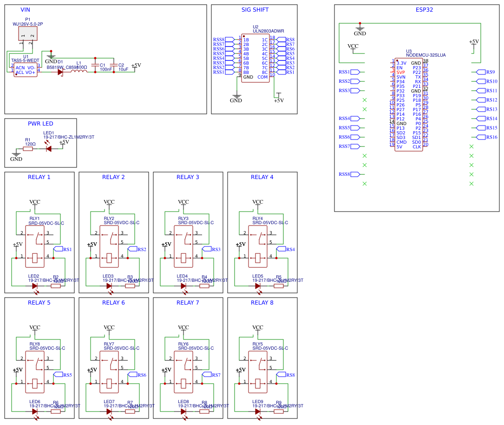The height and width of the screenshot is (425, 504).
Task: Select the RS9 net port in ESP32 block
Action: [x=485, y=72]
